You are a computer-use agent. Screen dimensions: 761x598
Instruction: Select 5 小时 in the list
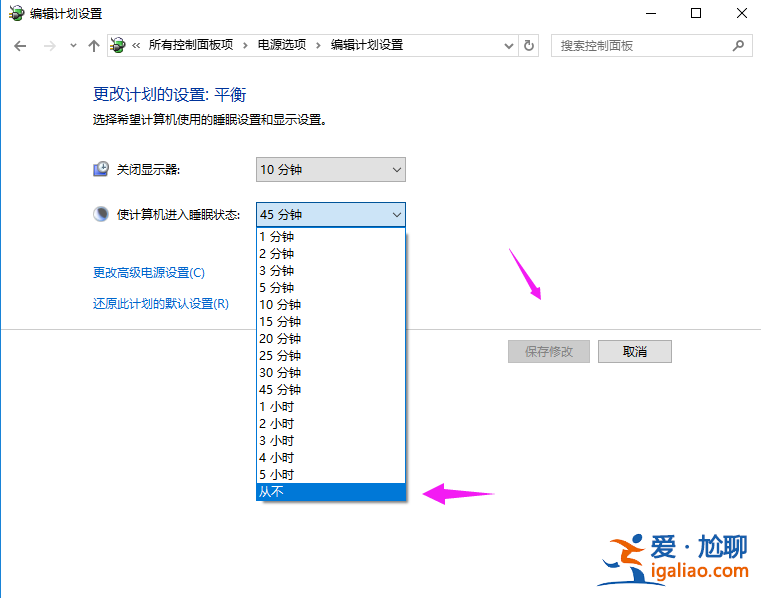click(331, 474)
